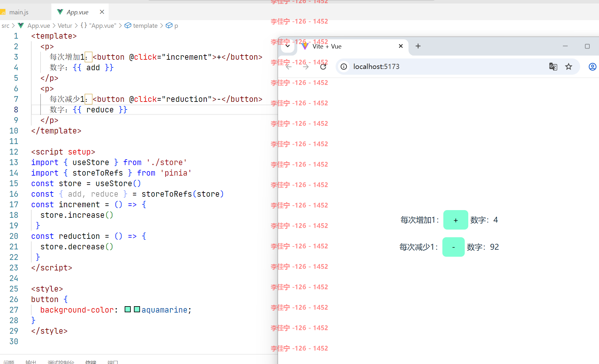Click the aquamarine + button on the page
This screenshot has width=599, height=364.
click(x=455, y=220)
